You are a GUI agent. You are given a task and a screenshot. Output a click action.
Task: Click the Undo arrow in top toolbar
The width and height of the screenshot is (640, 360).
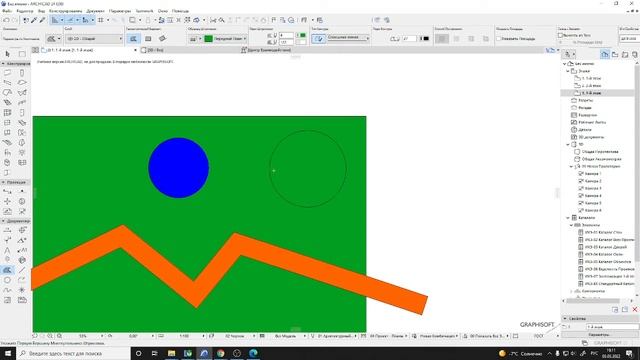[6, 20]
